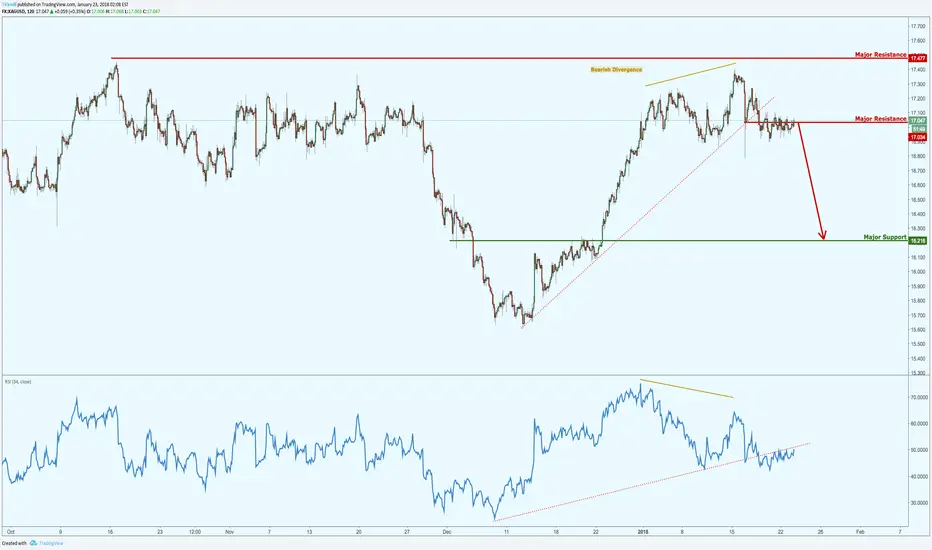The height and width of the screenshot is (550, 932).
Task: Open the TradingView link in the footer
Action: [51, 543]
